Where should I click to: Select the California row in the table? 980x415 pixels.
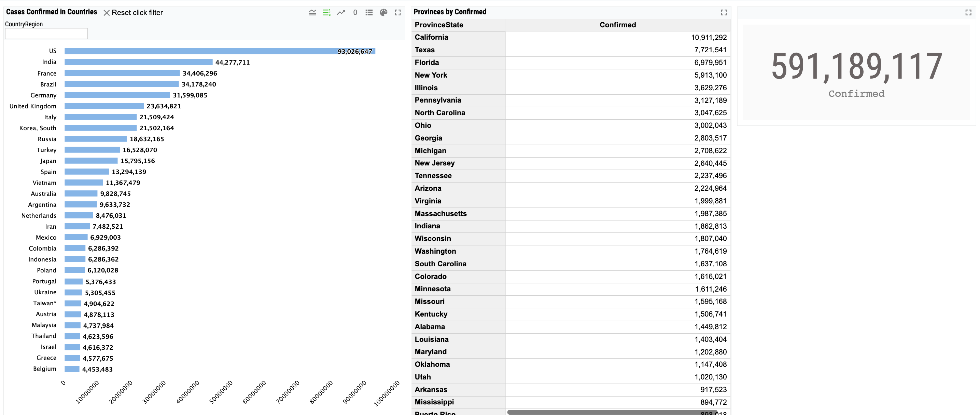coord(571,37)
